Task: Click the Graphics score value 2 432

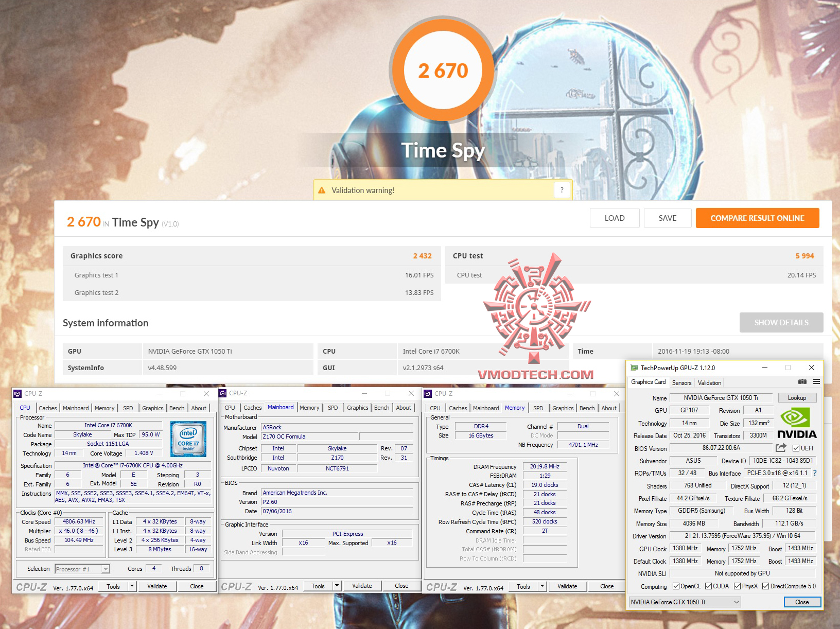Action: (422, 256)
